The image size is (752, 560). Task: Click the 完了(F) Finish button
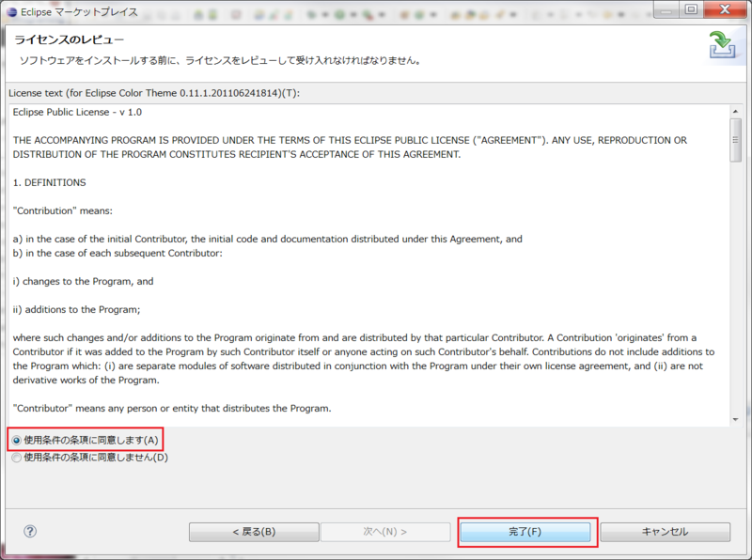pyautogui.click(x=525, y=532)
